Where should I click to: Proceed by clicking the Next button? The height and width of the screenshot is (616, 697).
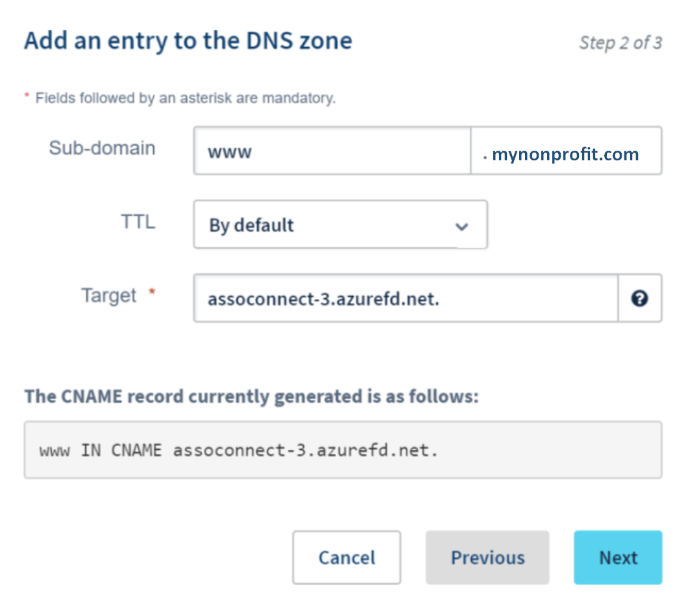point(618,558)
